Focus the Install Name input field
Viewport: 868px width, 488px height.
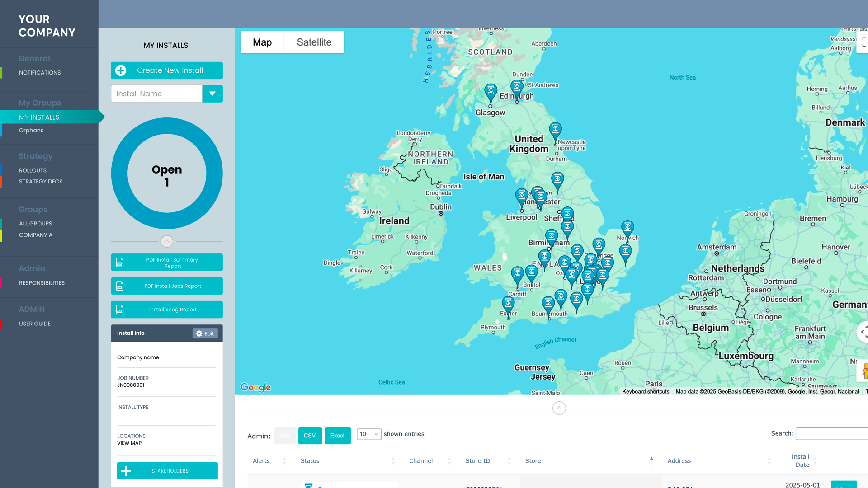156,94
